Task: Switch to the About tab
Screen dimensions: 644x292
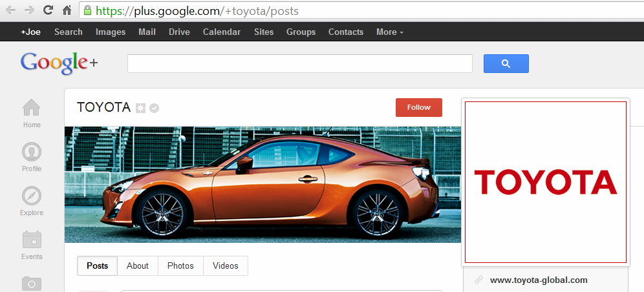Action: (x=137, y=266)
